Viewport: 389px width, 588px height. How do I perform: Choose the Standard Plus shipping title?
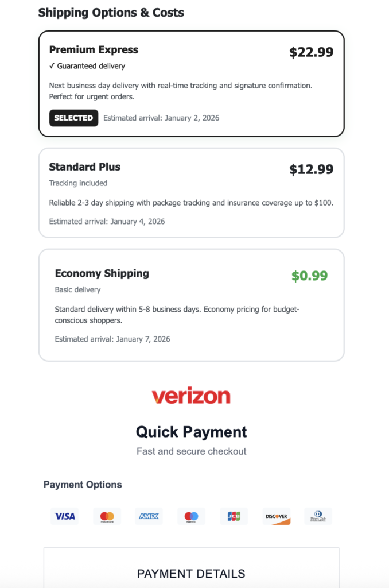[x=85, y=167]
